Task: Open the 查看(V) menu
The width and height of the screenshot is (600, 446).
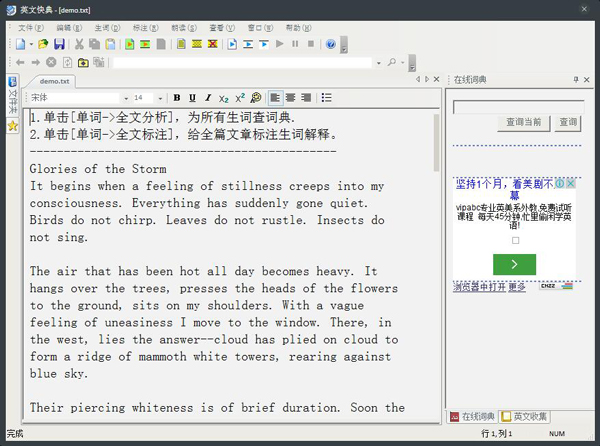Action: click(x=222, y=28)
